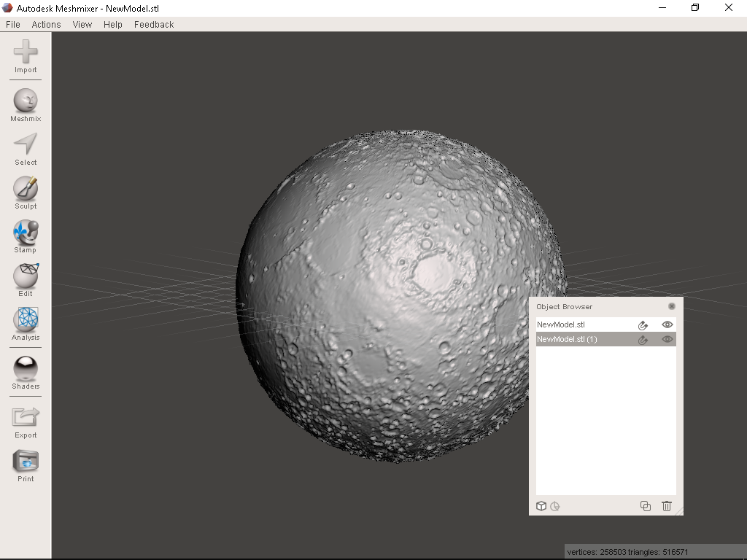Toggle visibility of NewModel.stl (1)
The width and height of the screenshot is (747, 560).
pyautogui.click(x=667, y=339)
